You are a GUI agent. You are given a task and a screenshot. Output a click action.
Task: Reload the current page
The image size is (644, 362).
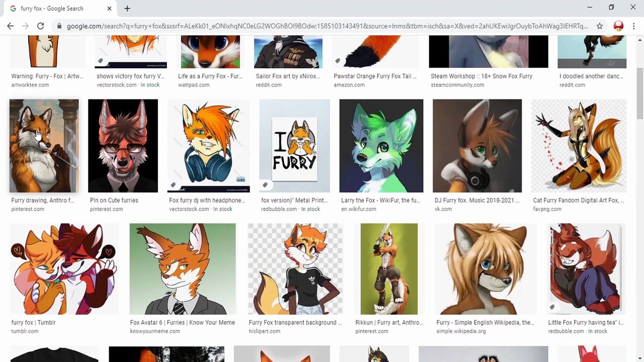40,26
